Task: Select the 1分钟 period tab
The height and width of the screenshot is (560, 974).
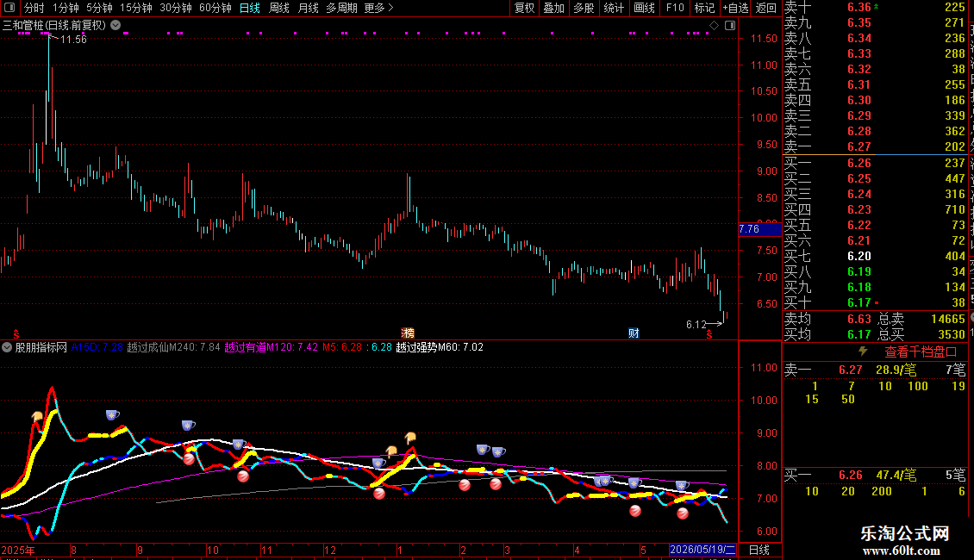Action: [x=66, y=8]
